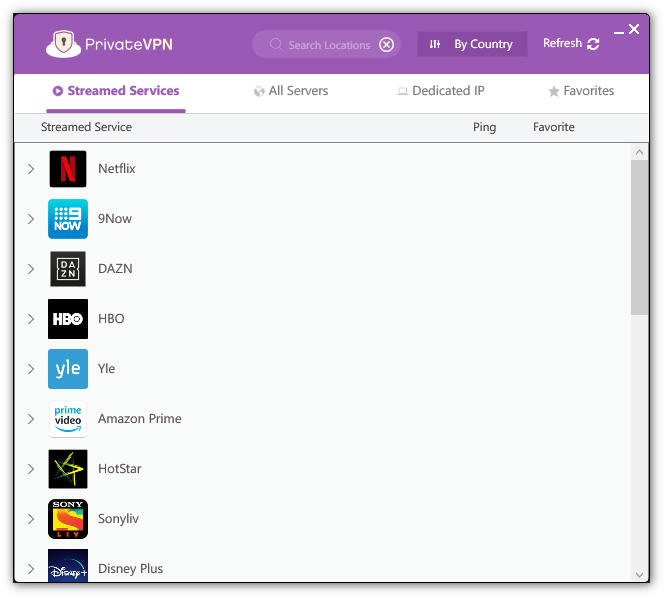Expand the HBO server list
This screenshot has width=664, height=597.
31,319
